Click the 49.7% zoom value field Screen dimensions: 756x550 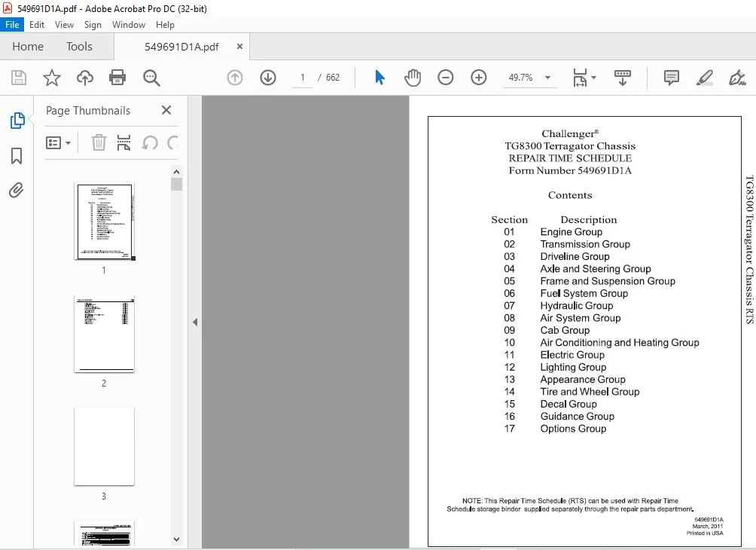pyautogui.click(x=521, y=78)
